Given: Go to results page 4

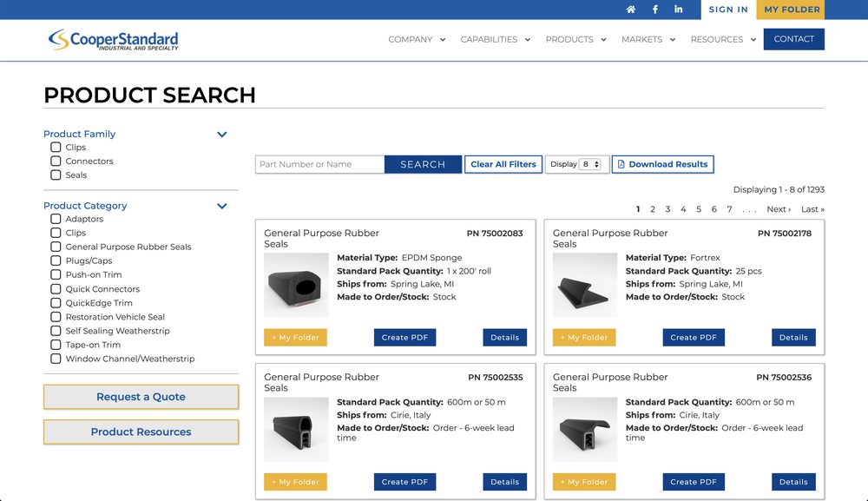Looking at the screenshot, I should (x=683, y=209).
